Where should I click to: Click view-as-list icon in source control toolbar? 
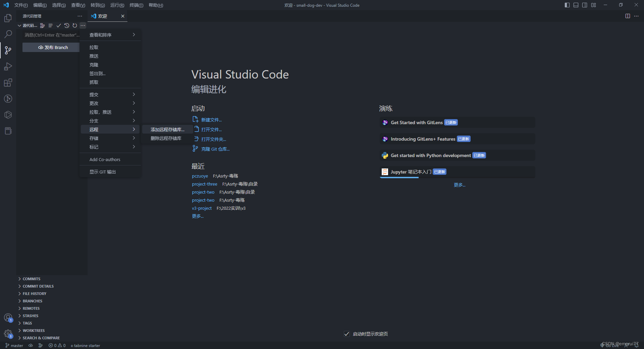[50, 26]
